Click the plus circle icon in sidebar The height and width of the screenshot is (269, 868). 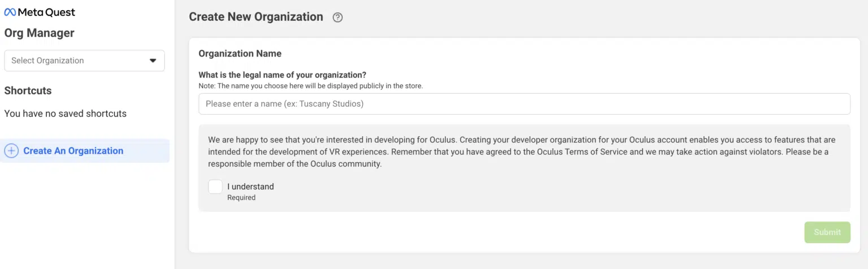click(11, 151)
